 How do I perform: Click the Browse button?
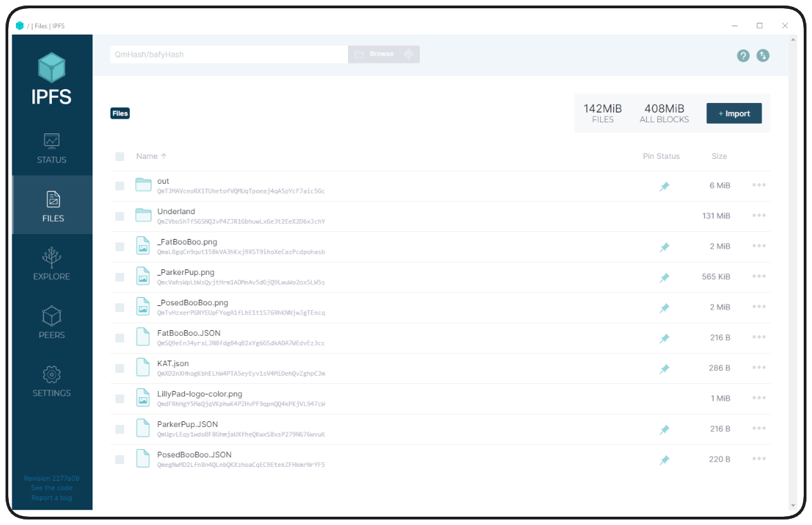point(374,55)
